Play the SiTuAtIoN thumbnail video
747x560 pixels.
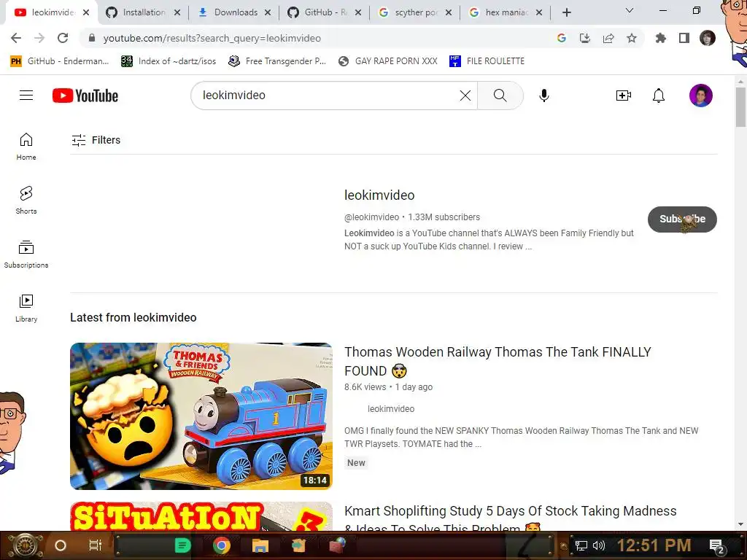201,516
